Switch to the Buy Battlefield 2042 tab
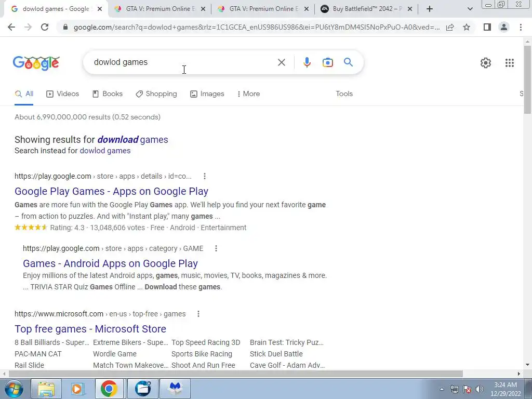This screenshot has height=399, width=532. coord(367,9)
